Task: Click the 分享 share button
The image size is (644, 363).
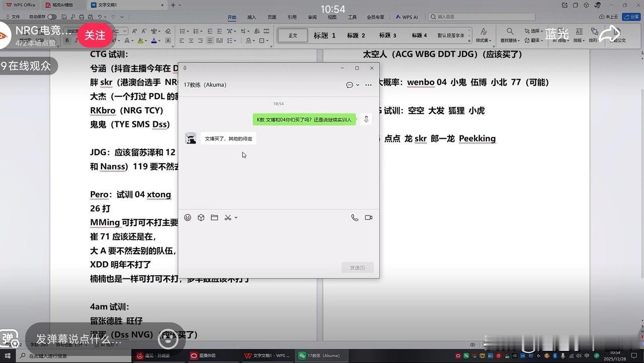Action: tap(631, 17)
